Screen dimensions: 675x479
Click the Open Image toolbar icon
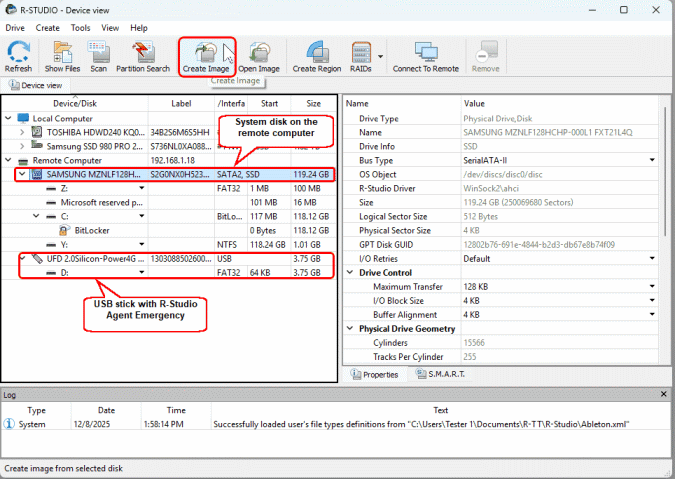coord(258,56)
